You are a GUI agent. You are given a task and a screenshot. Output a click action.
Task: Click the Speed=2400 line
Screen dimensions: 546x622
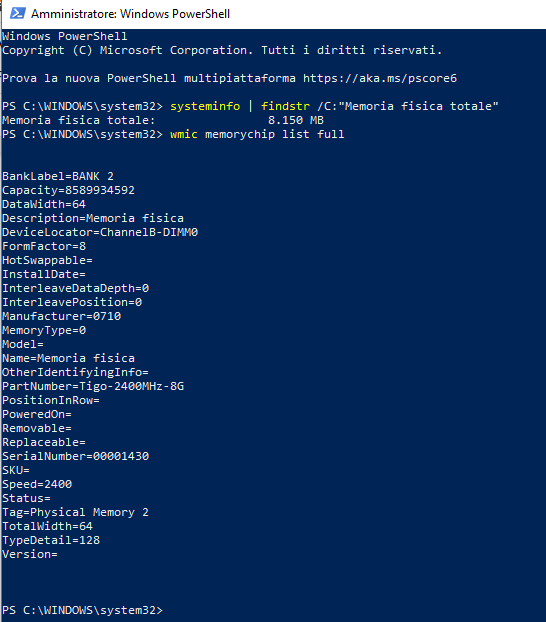point(37,484)
